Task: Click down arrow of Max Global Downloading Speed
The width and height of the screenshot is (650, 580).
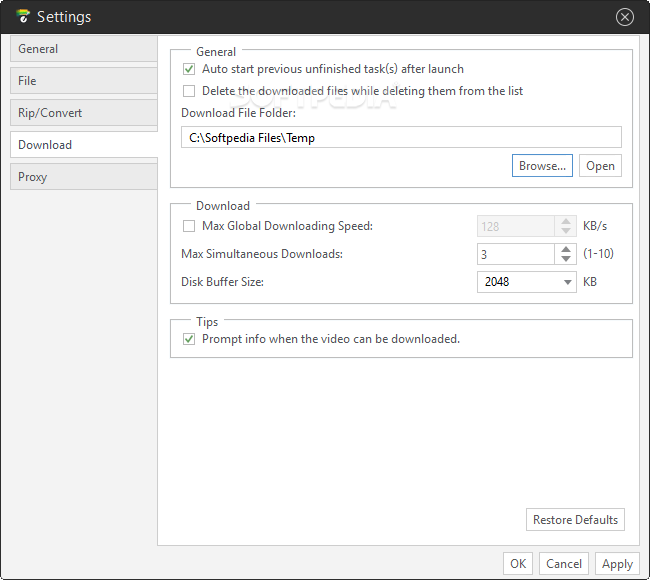Action: (565, 231)
